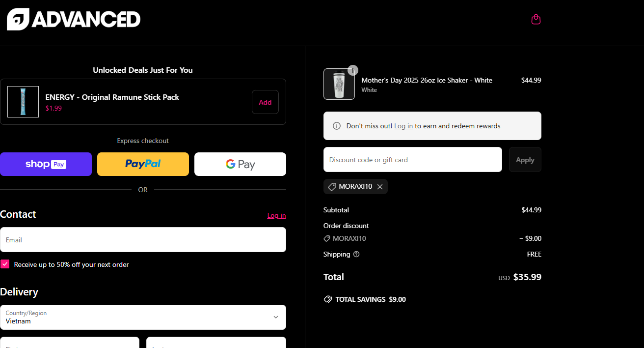This screenshot has height=348, width=644.
Task: Click the ENERGY - Original Ramune Stick Pack title
Action: (x=112, y=97)
